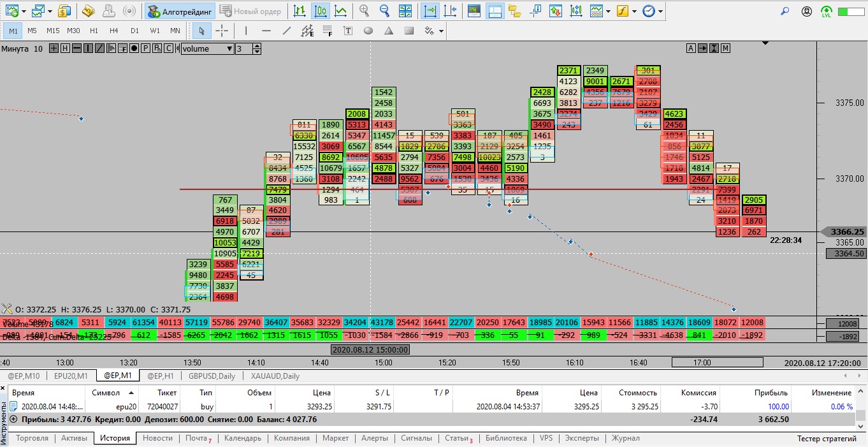The image size is (868, 447).
Task: Select the trendline drawing tool
Action: point(287,31)
